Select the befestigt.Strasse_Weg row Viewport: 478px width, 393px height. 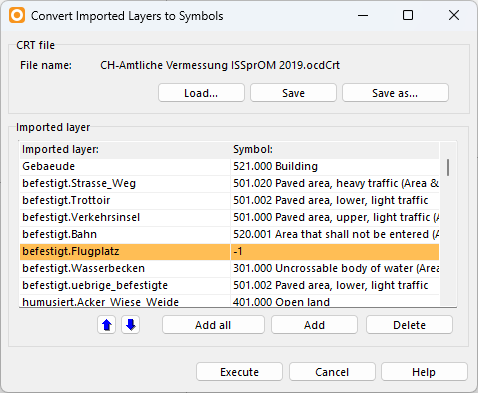tap(229, 183)
